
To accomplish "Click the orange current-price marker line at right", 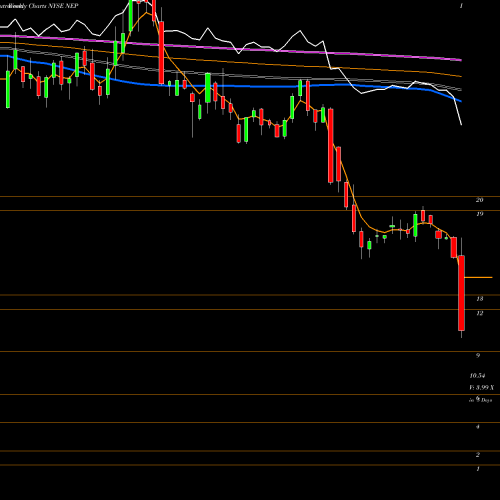I will pos(478,277).
